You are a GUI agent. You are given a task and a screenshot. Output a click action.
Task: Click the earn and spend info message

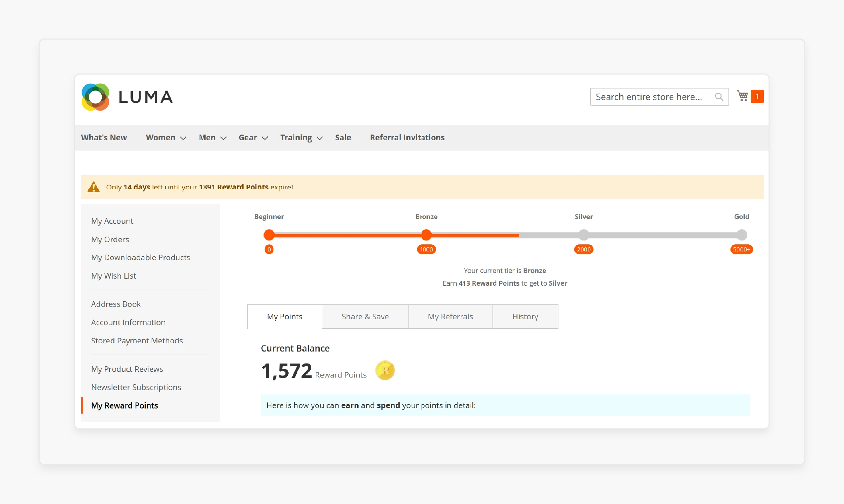[505, 405]
